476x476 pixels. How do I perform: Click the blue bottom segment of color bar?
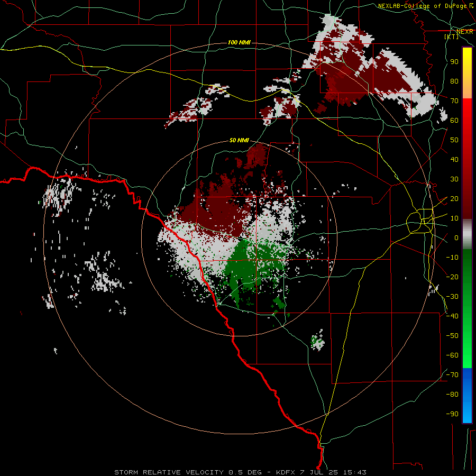(467, 395)
